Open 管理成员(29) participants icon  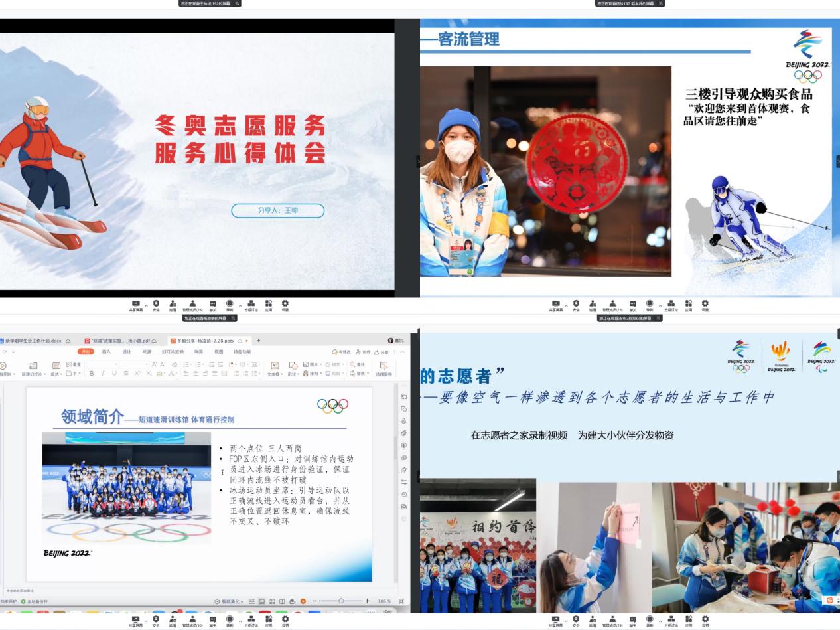[x=612, y=621]
